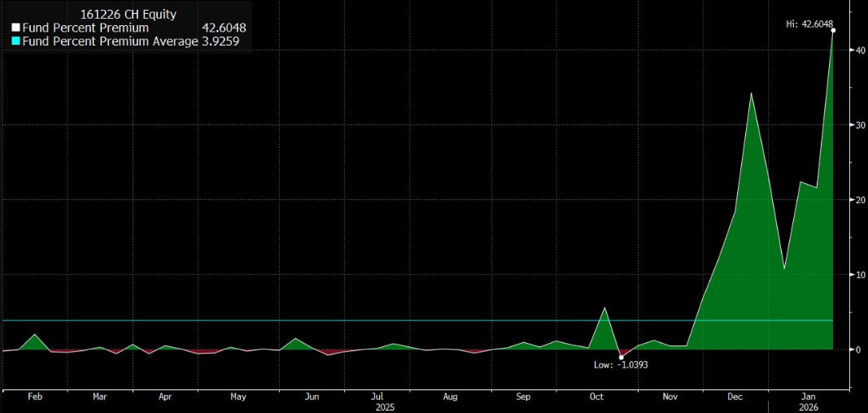Image resolution: width=868 pixels, height=413 pixels.
Task: Click the 3.9259 average value in legend
Action: (x=224, y=41)
